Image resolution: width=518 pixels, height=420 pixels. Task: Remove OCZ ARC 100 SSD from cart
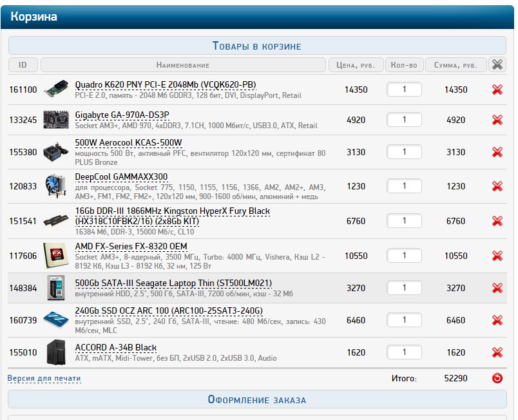click(497, 320)
